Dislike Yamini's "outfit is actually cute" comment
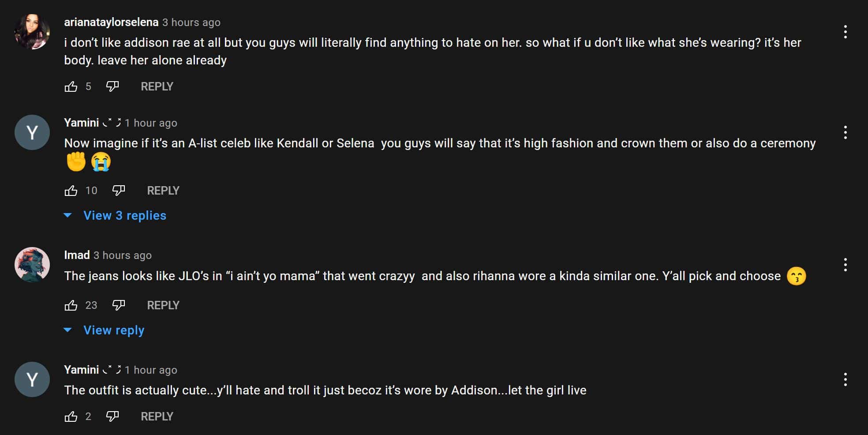The image size is (868, 435). click(112, 416)
